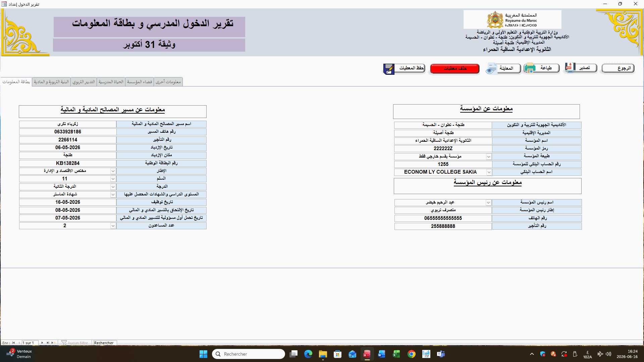
Task: Click the Aucun filtre filter indicator
Action: (x=75, y=343)
